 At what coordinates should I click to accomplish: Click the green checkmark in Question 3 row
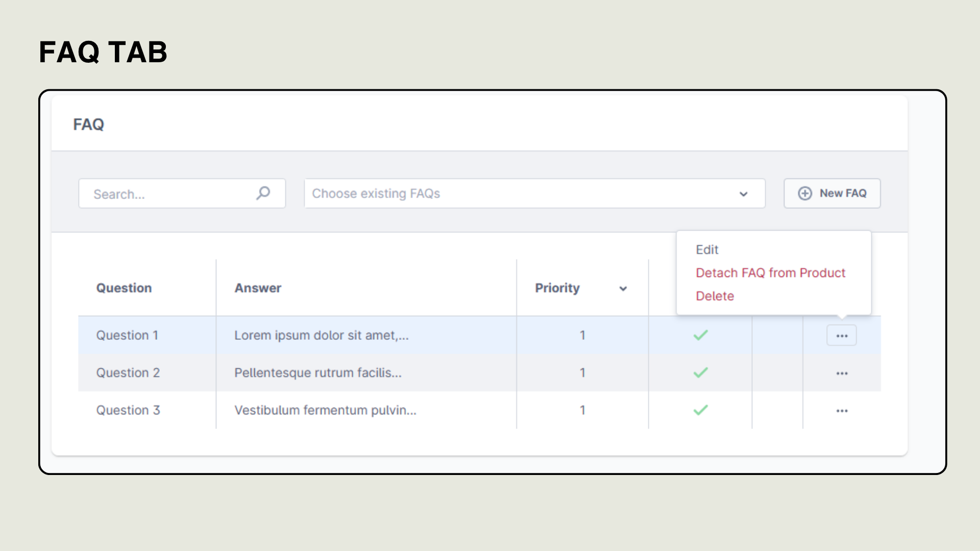coord(700,410)
